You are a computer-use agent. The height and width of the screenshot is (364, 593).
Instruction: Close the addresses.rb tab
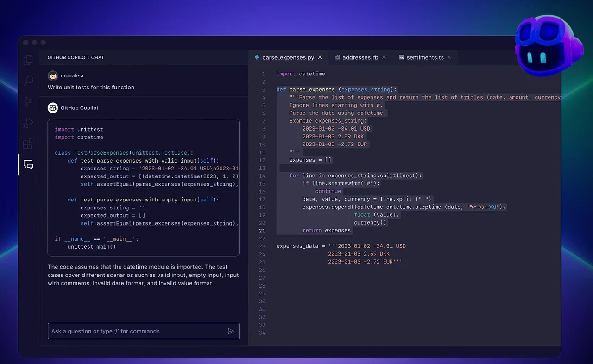(384, 57)
